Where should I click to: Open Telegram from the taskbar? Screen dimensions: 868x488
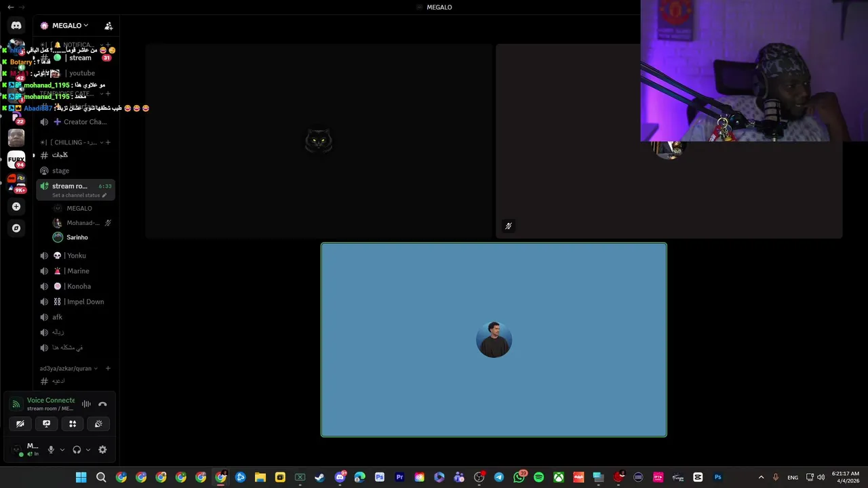pos(499,477)
